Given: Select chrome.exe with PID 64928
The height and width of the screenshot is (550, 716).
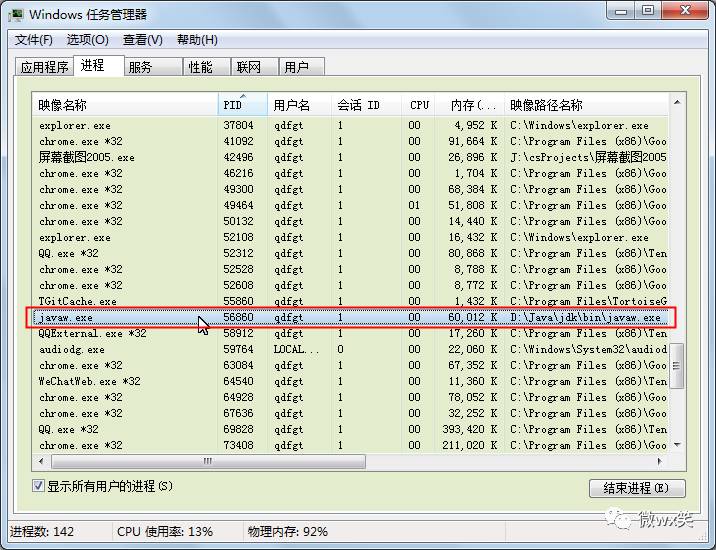Looking at the screenshot, I should click(350, 397).
